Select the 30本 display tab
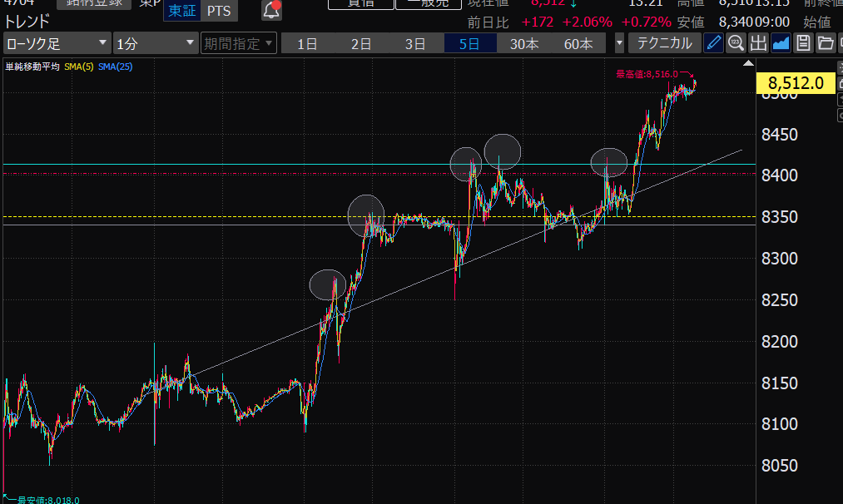The image size is (843, 504). (x=523, y=43)
